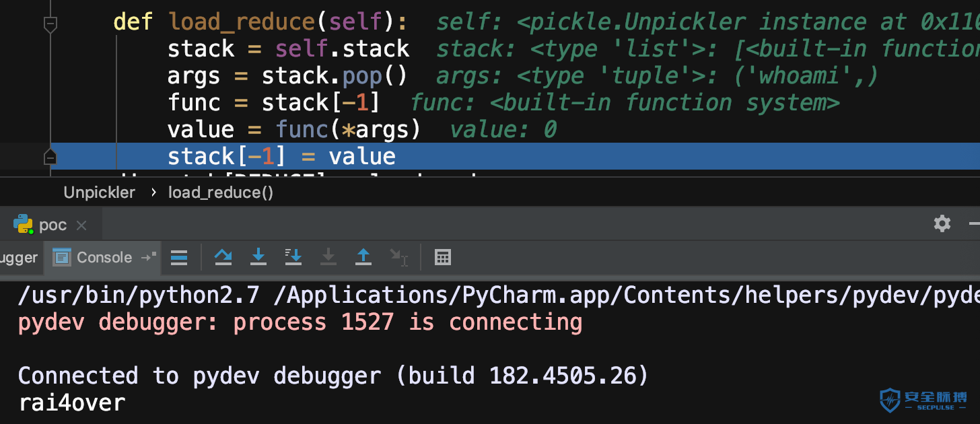Screen dimensions: 980x424
Task: Click Step Into My Code icon
Action: click(x=293, y=256)
